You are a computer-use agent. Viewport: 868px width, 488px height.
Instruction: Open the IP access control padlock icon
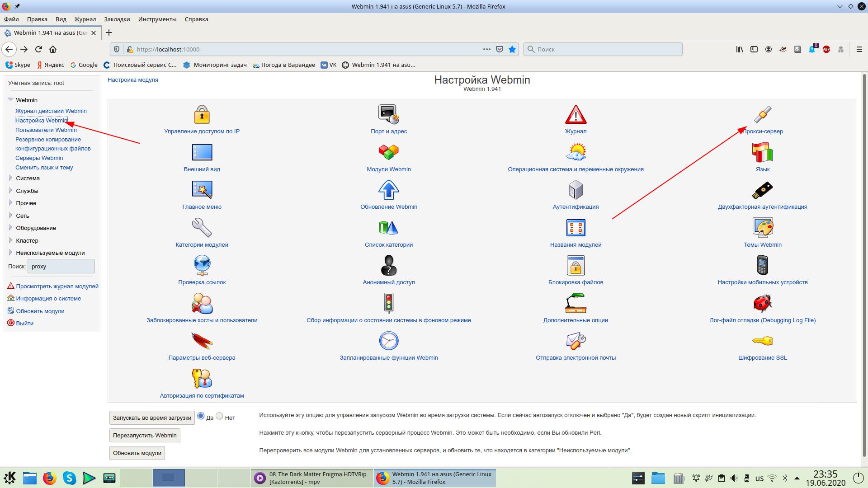pos(202,114)
